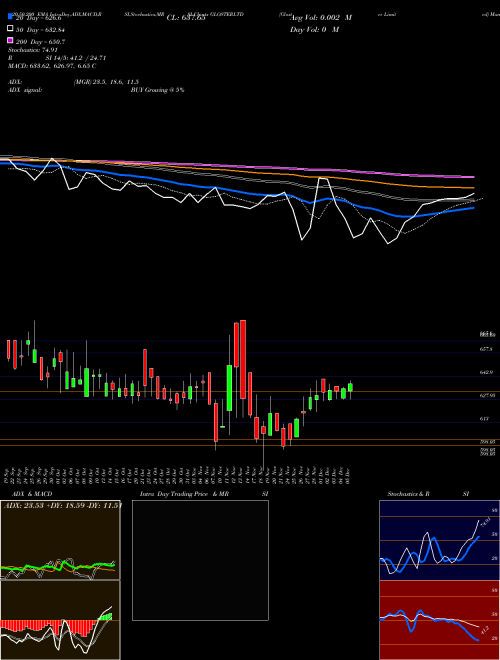Select the '50 Day = 632.84' label
This screenshot has width=500, height=660.
[40, 30]
